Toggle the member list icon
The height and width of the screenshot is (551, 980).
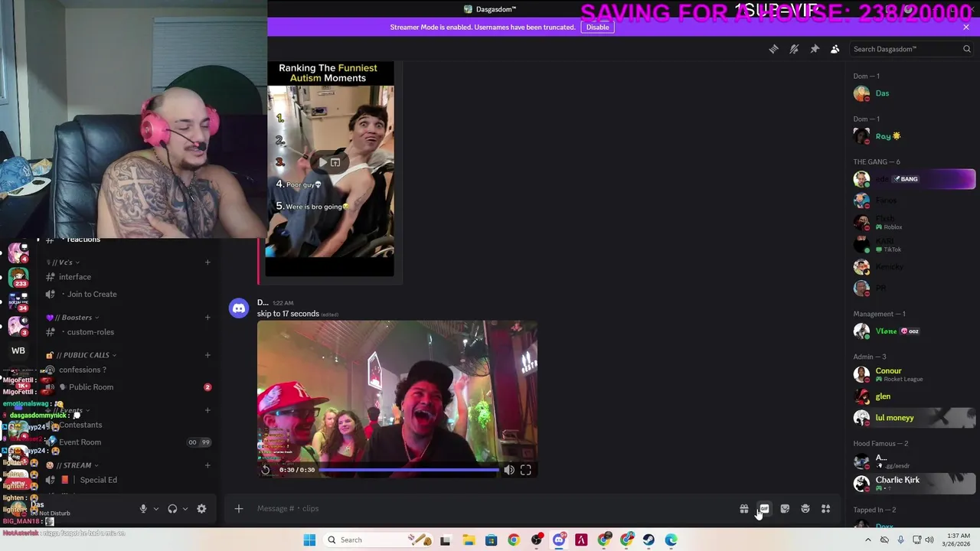click(835, 49)
